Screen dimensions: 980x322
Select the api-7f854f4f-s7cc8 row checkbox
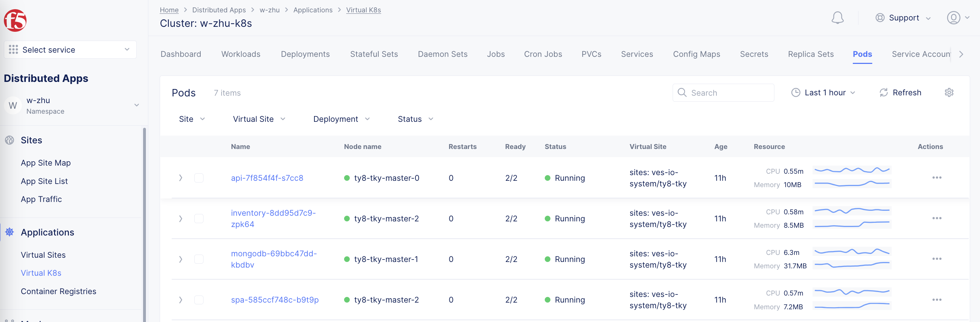pyautogui.click(x=199, y=178)
